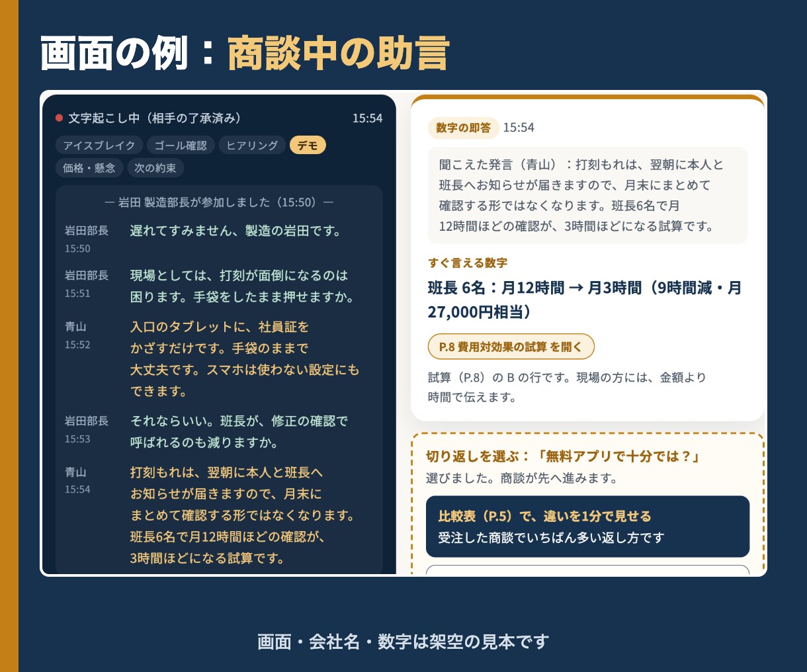
Task: Click the 班長 6名：月12時間 → 月3時間 figure
Action: click(585, 300)
